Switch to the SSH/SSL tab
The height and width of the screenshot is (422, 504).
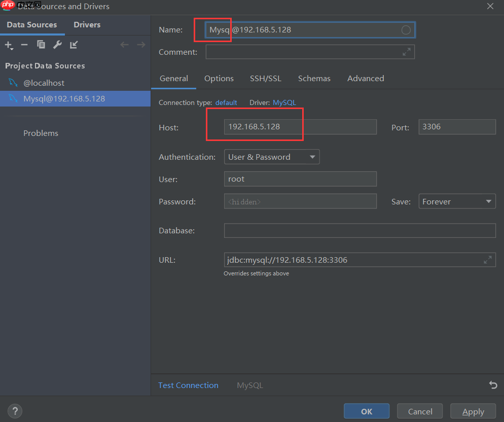coord(266,78)
